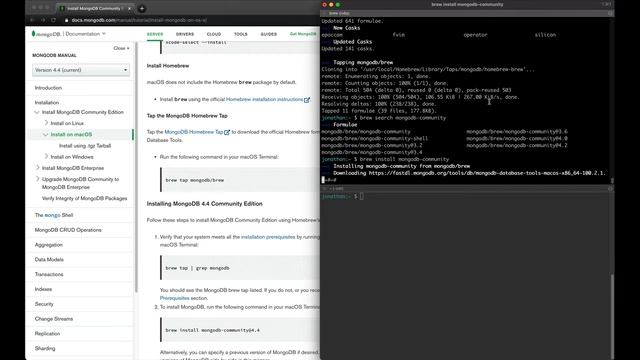Reload the MongoDB docs page
The image size is (640, 360).
tap(53, 20)
